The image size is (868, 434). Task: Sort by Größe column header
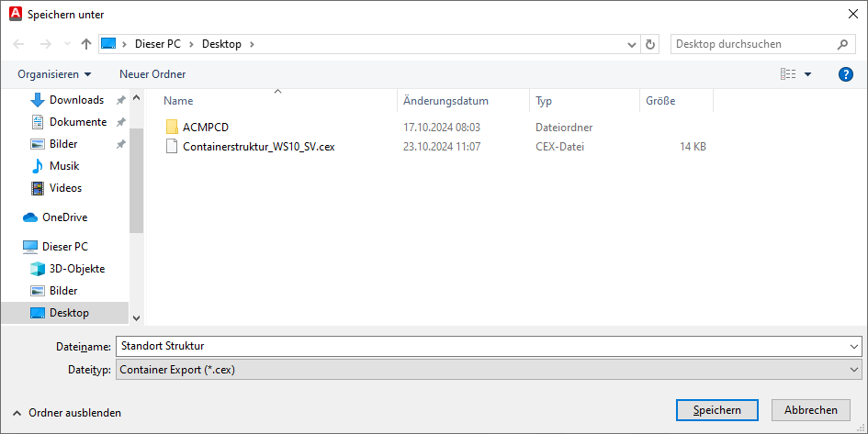point(660,101)
